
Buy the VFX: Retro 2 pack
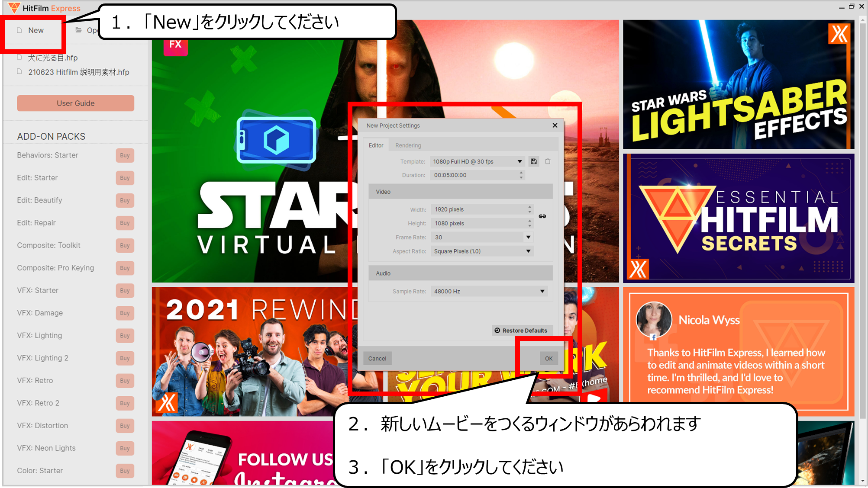(125, 403)
